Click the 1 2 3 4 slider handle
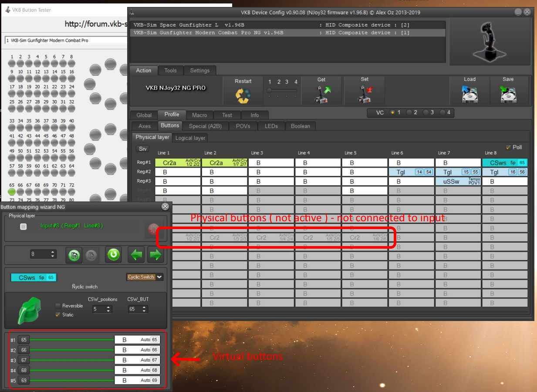 tap(270, 90)
